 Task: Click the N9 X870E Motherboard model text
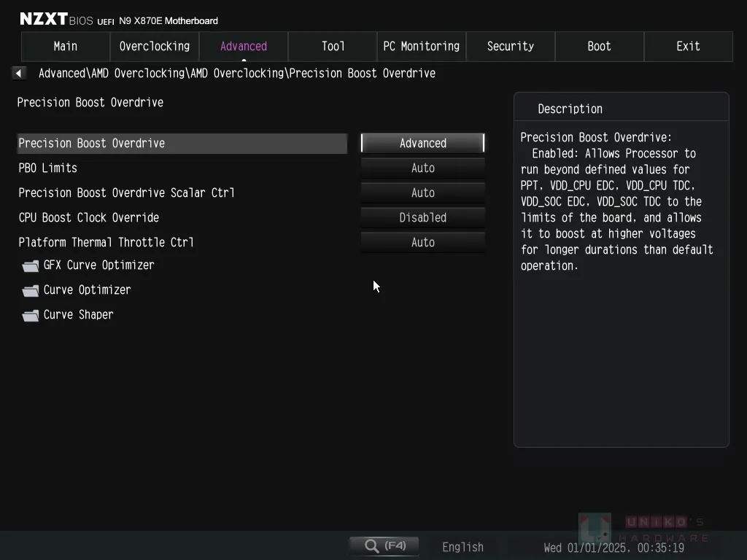point(169,21)
